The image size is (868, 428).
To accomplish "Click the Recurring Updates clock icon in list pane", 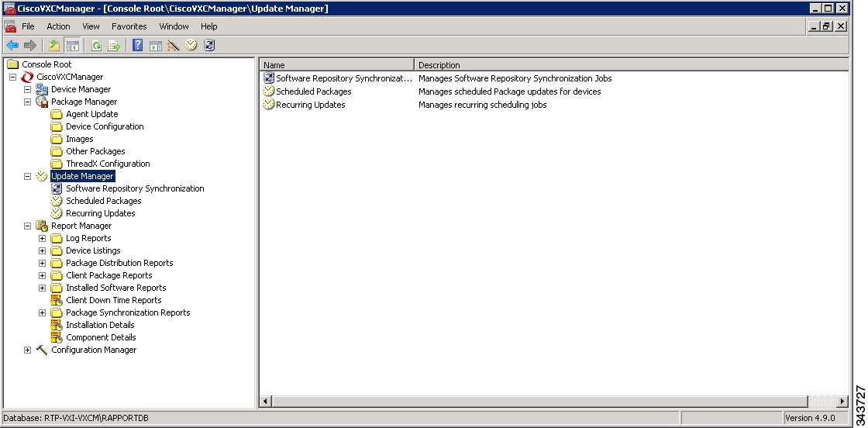I will coord(268,105).
